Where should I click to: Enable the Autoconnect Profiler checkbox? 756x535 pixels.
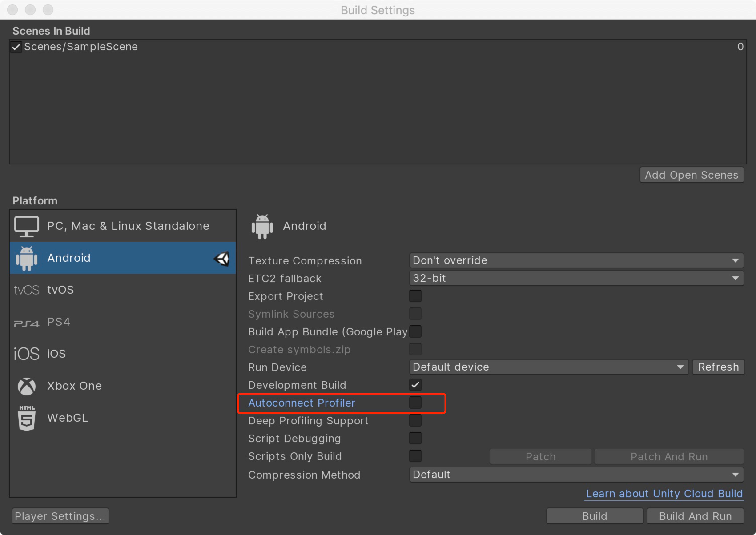(x=415, y=403)
